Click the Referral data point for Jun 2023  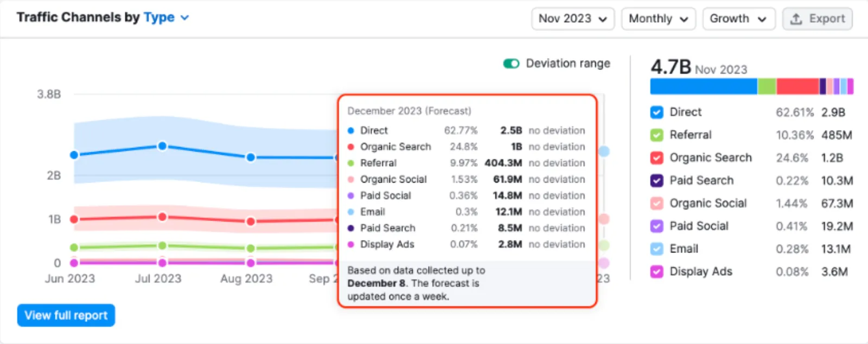pos(74,248)
